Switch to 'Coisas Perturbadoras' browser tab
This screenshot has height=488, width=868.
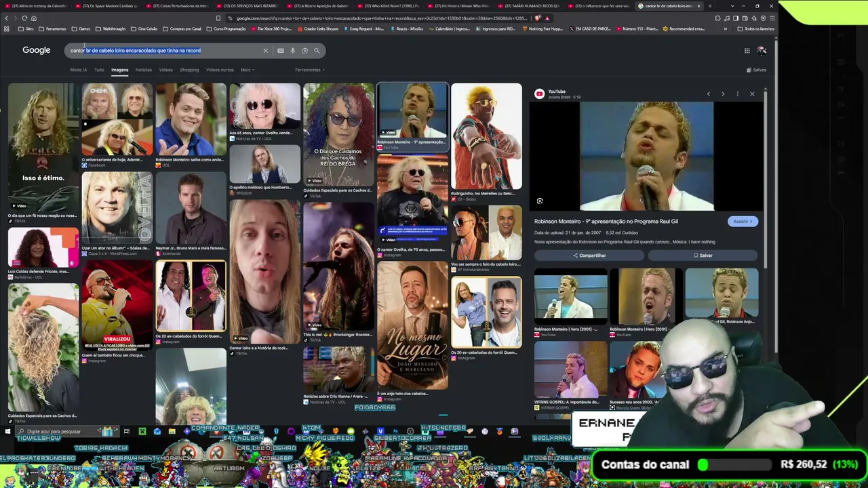(177, 6)
